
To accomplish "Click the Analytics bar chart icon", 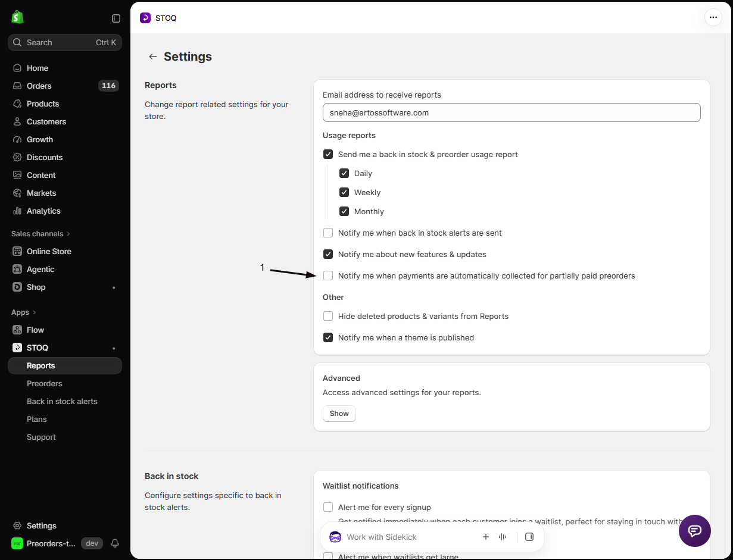I will [17, 211].
